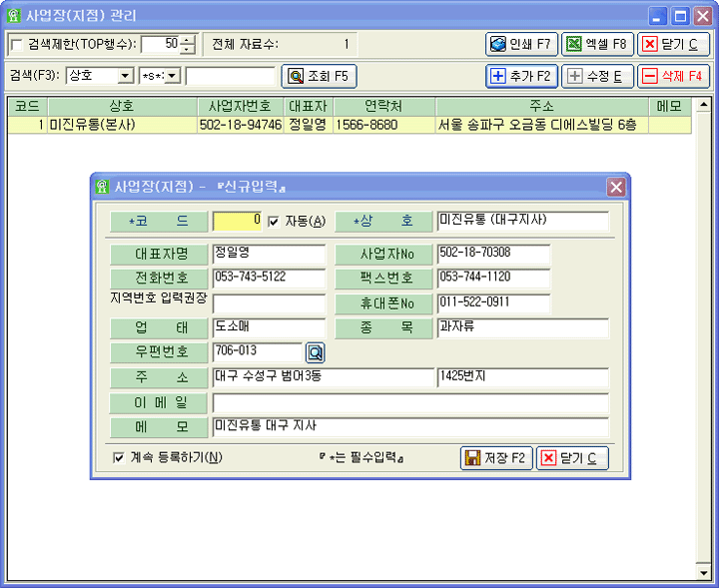Click 메모 column header in grid

670,107
